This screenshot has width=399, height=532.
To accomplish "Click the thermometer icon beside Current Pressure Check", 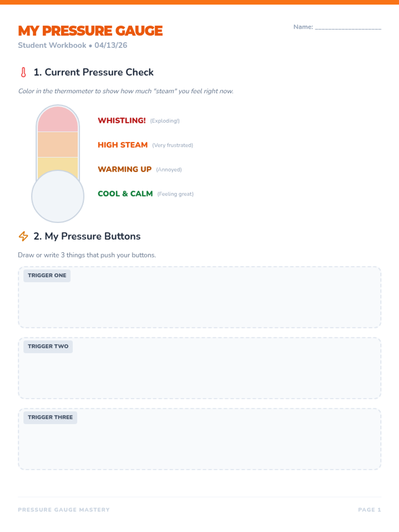I will click(23, 72).
